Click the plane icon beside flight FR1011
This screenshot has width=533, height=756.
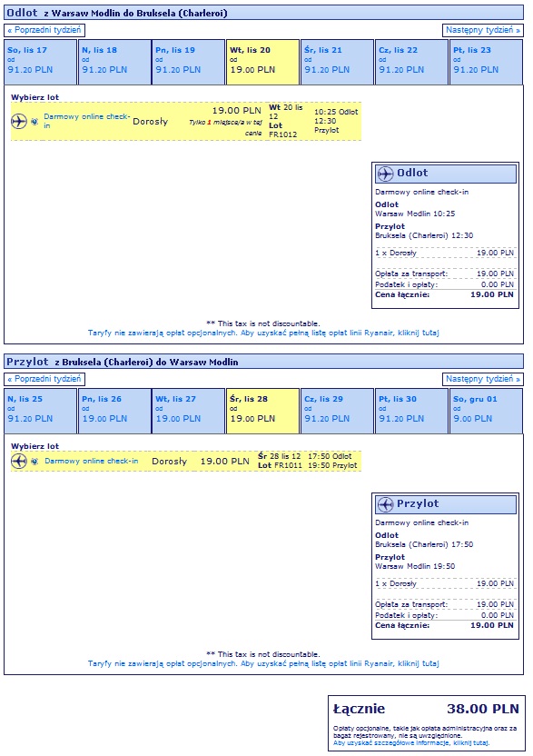(x=19, y=461)
